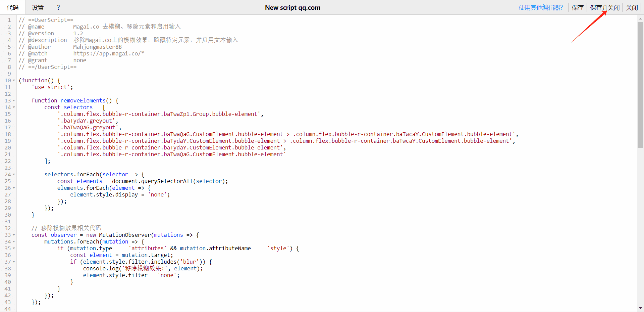
Task: Click the version value '1.2'
Action: point(78,33)
